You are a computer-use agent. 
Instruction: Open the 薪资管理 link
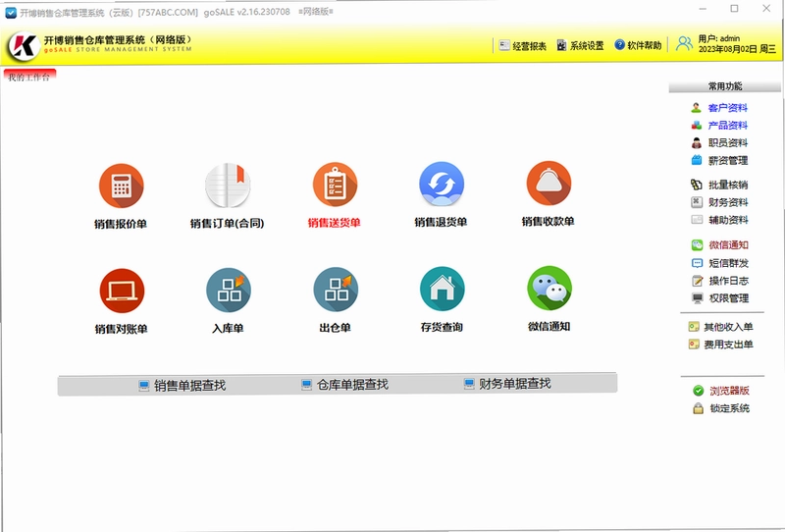(x=728, y=160)
